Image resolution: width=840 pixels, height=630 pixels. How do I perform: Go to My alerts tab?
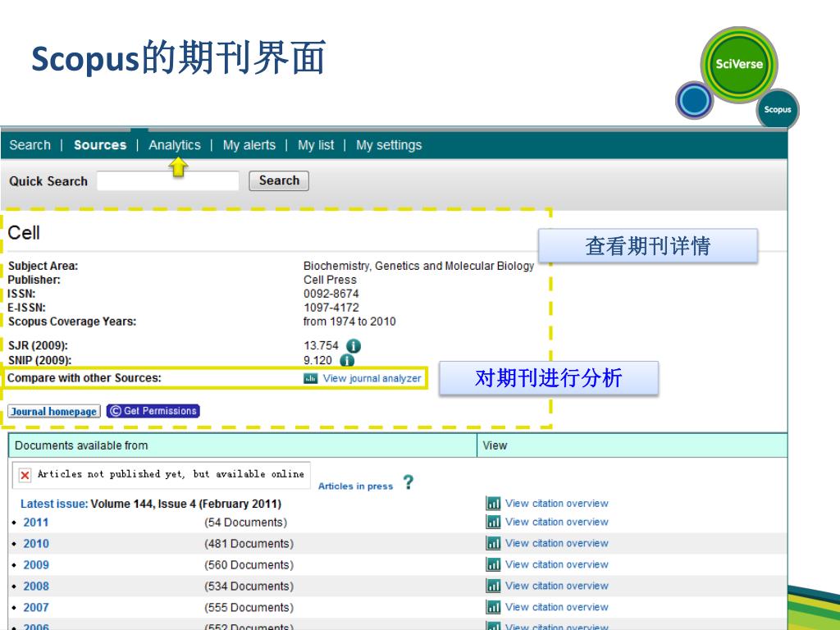249,145
